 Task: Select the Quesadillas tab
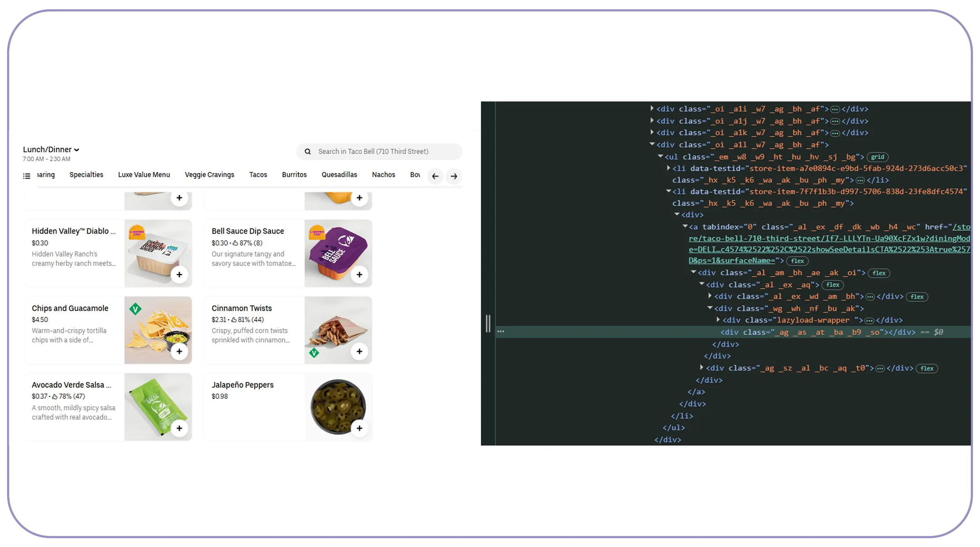pos(339,175)
